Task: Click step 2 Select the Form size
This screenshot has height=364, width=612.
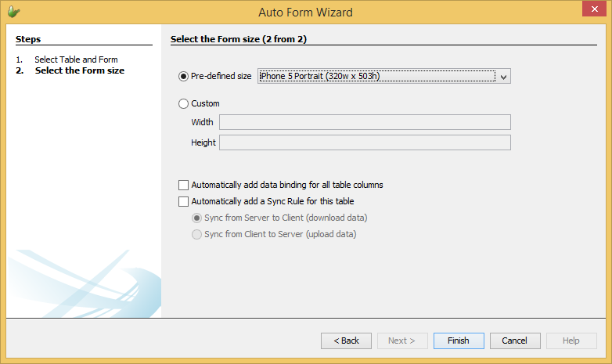Action: coord(80,70)
